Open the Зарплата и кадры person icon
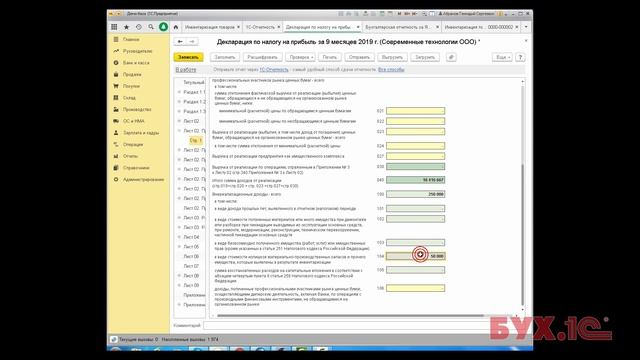 pyautogui.click(x=116, y=133)
